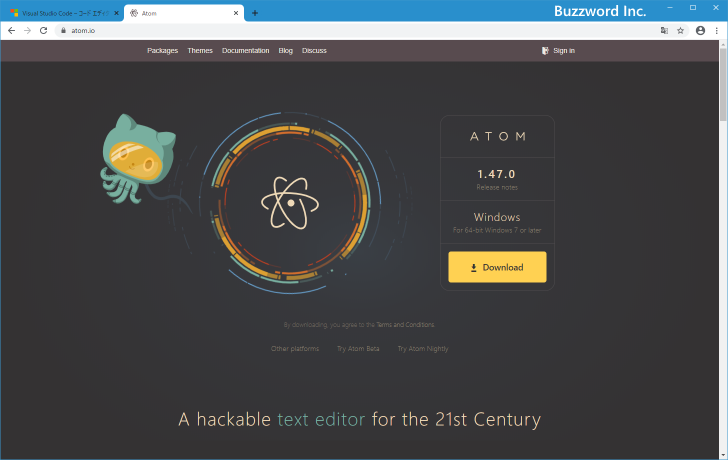Click the Windows platform label
Viewport: 728px width, 460px height.
(x=497, y=217)
